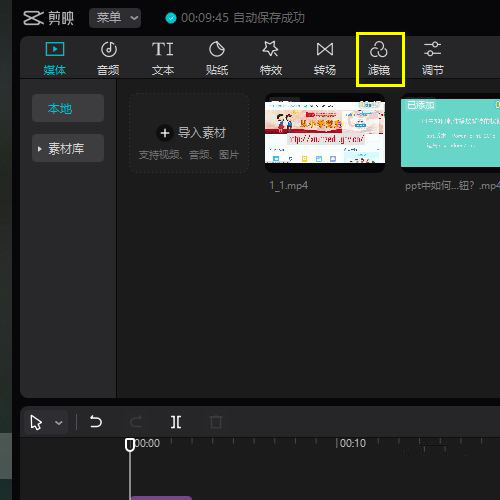Click the ppt中如何...钮?.mp4 file name
Screen dimensions: 500x500
click(x=452, y=185)
